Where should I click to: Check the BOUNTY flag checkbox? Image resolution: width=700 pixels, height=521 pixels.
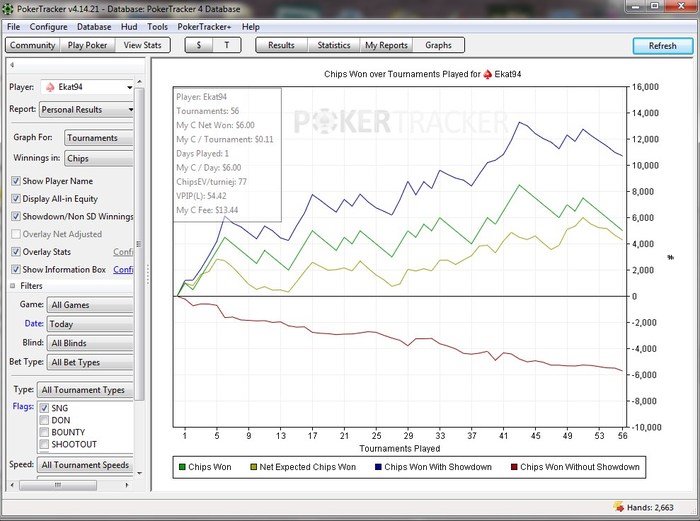tap(44, 432)
